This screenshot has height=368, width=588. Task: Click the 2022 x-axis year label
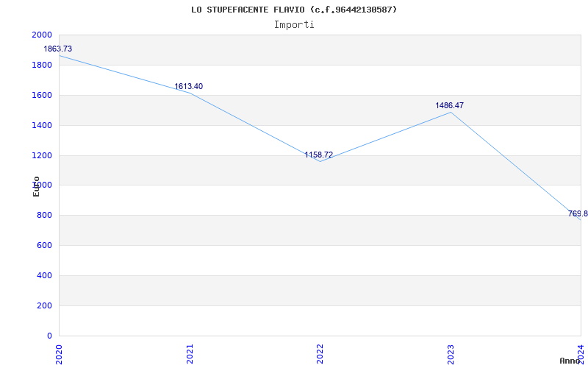(320, 354)
